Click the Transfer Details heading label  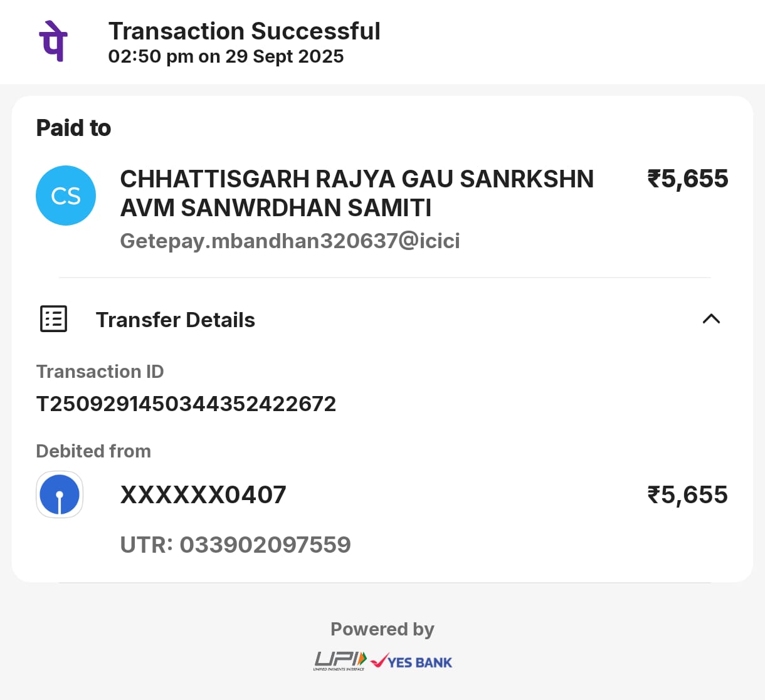[176, 320]
